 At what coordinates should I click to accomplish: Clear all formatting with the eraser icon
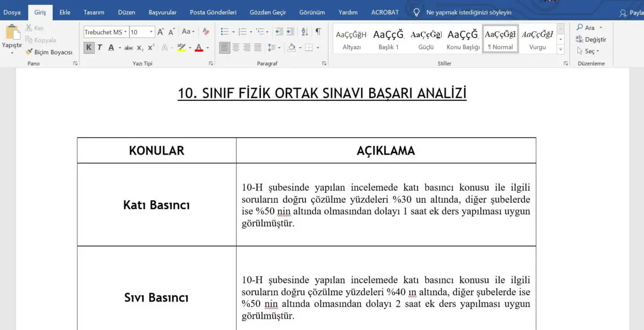click(x=206, y=32)
